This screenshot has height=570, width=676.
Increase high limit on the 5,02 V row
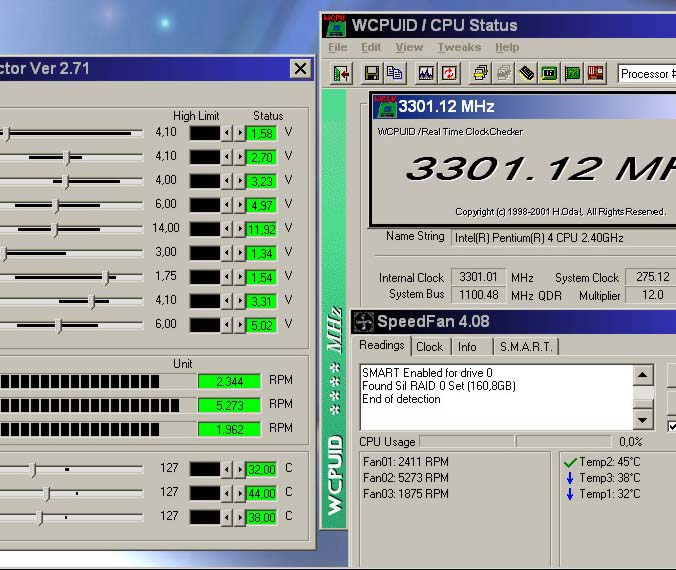pyautogui.click(x=240, y=326)
